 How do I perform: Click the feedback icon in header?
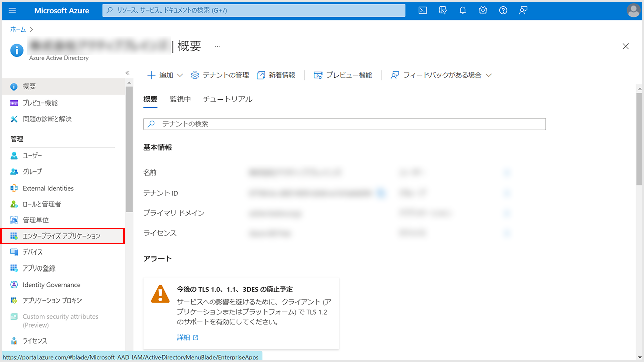point(523,10)
